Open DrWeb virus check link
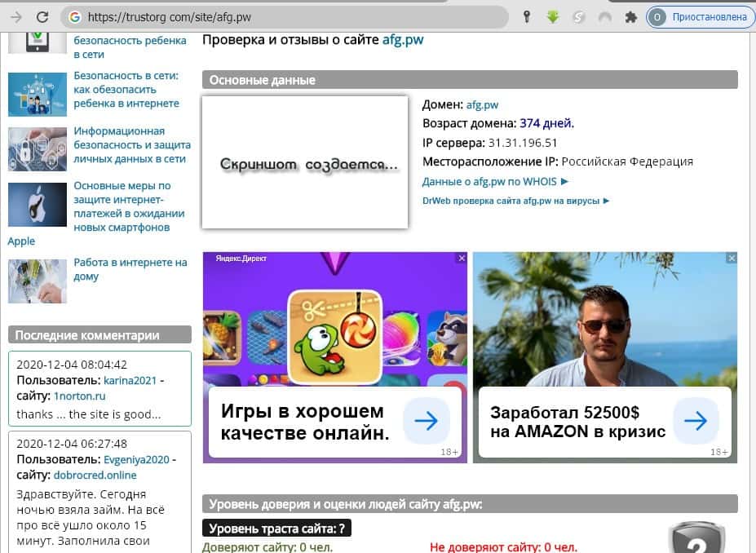The height and width of the screenshot is (553, 756). (x=516, y=201)
